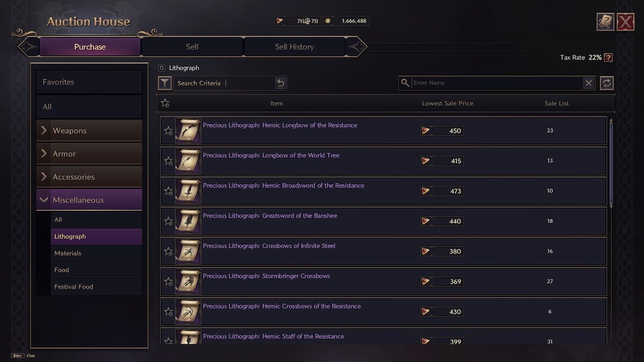Switch to the Sell tab
The height and width of the screenshot is (362, 644).
click(x=192, y=47)
